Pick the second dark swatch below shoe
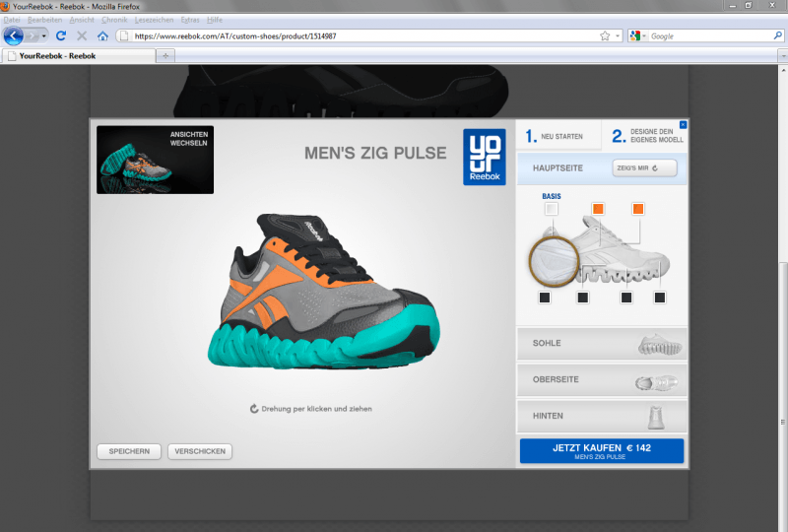Image resolution: width=788 pixels, height=532 pixels. tap(582, 298)
